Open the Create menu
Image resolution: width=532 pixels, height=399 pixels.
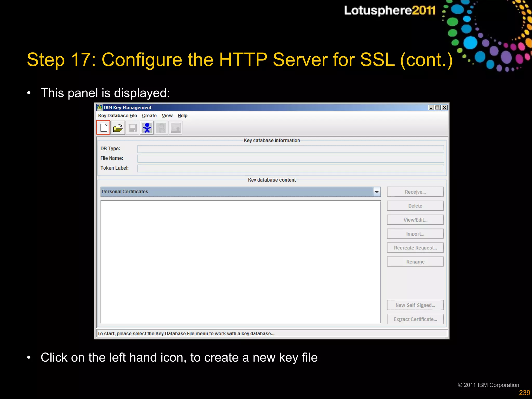tap(149, 116)
